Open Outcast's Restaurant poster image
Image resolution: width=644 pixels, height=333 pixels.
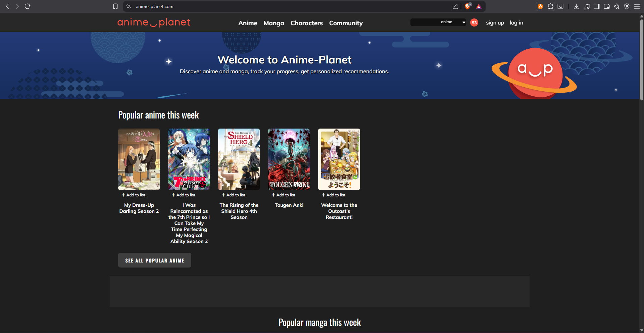(x=339, y=159)
